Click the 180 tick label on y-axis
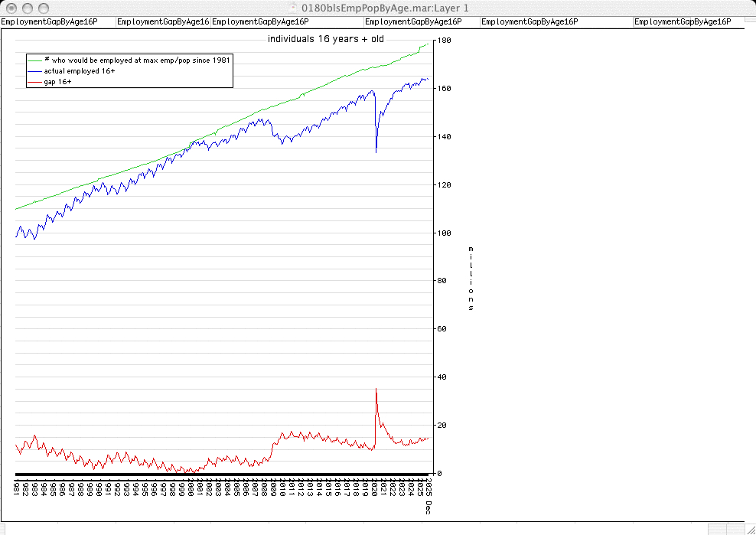The height and width of the screenshot is (535, 756). click(444, 41)
